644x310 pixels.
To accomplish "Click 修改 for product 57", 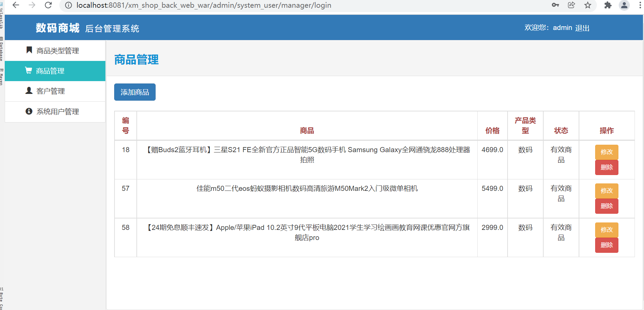I will pyautogui.click(x=606, y=191).
